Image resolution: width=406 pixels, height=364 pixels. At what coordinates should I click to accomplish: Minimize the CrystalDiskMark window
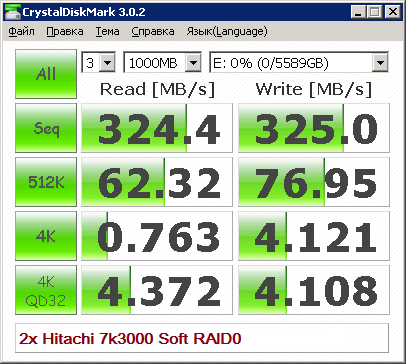click(359, 12)
